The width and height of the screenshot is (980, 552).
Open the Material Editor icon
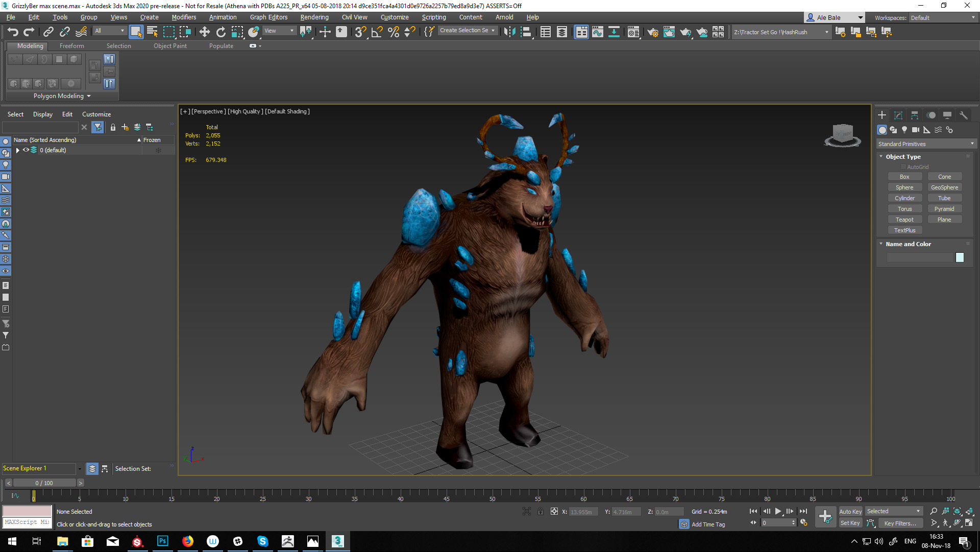633,32
